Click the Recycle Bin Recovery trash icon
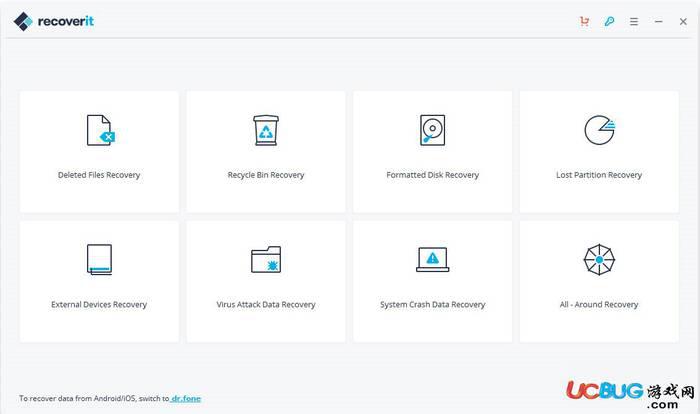Viewport: 700px width, 414px height. (266, 130)
